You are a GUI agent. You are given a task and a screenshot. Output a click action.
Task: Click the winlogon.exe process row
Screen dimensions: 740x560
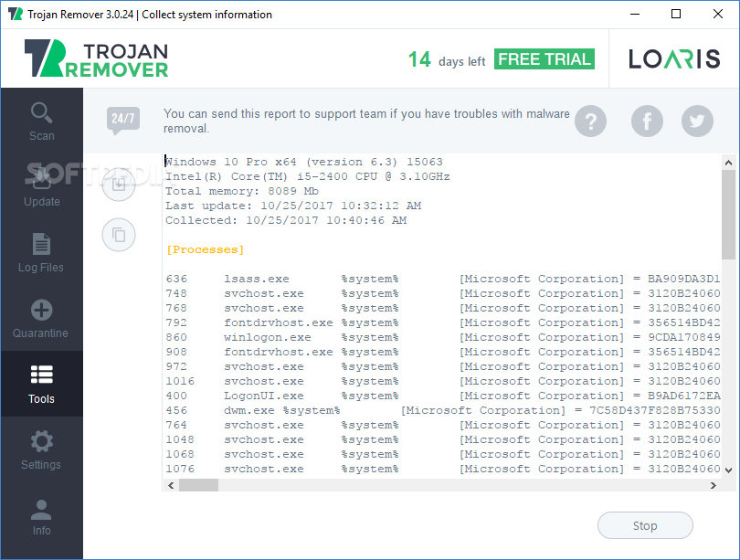443,337
